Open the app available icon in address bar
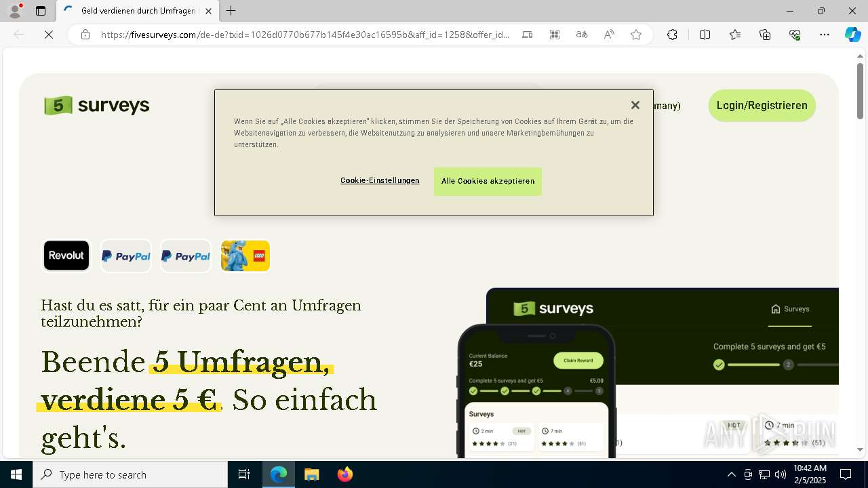The image size is (868, 488). tap(528, 35)
